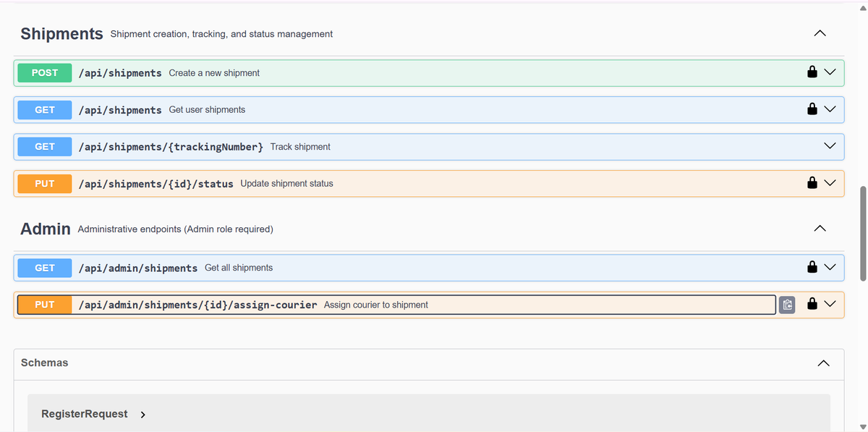The height and width of the screenshot is (432, 868).
Task: Click 'Update shipment status' description
Action: [x=286, y=184]
